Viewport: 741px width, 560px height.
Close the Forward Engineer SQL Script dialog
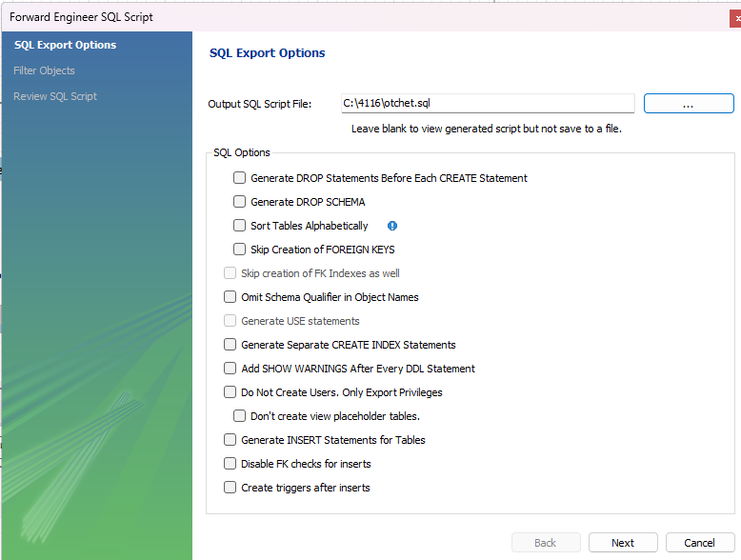736,18
